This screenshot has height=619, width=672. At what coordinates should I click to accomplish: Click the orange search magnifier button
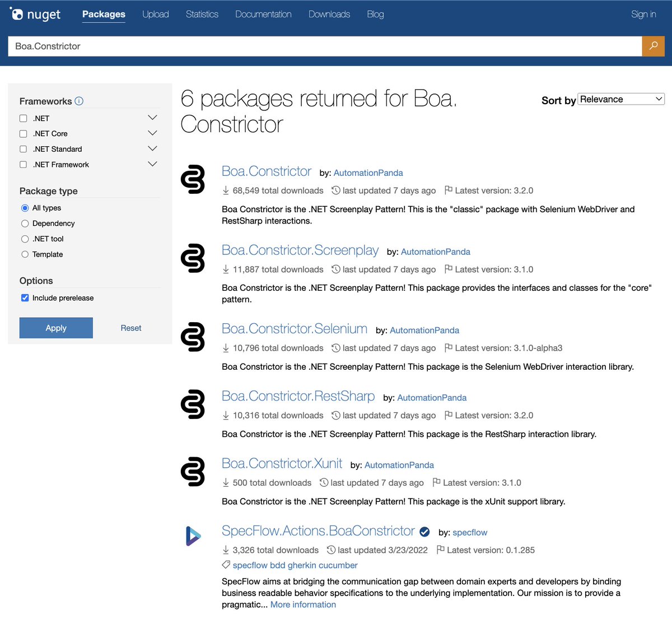653,46
